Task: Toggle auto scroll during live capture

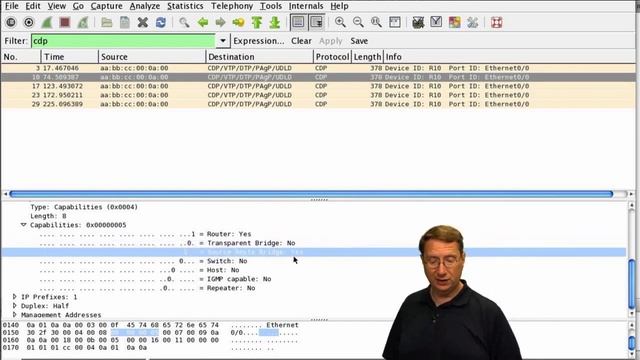Action: (317, 22)
